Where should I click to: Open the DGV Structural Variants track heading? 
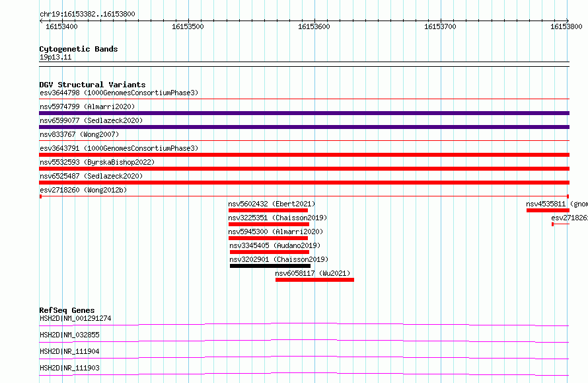coord(92,85)
